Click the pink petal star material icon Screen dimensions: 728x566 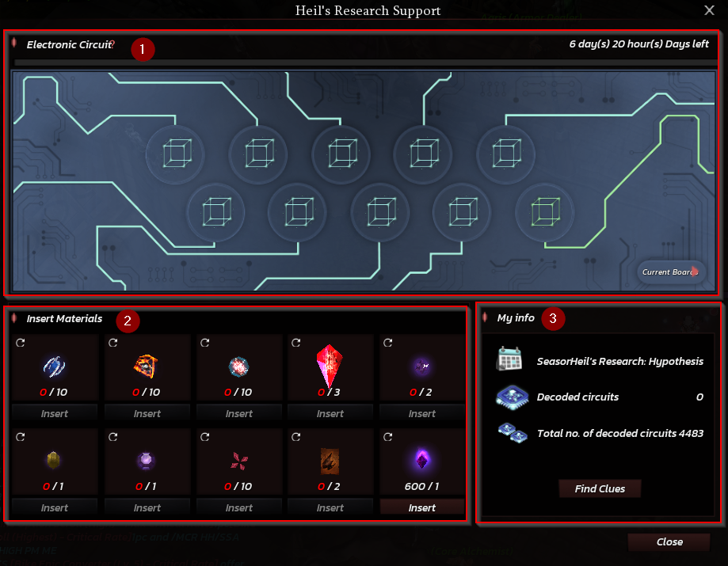point(239,461)
